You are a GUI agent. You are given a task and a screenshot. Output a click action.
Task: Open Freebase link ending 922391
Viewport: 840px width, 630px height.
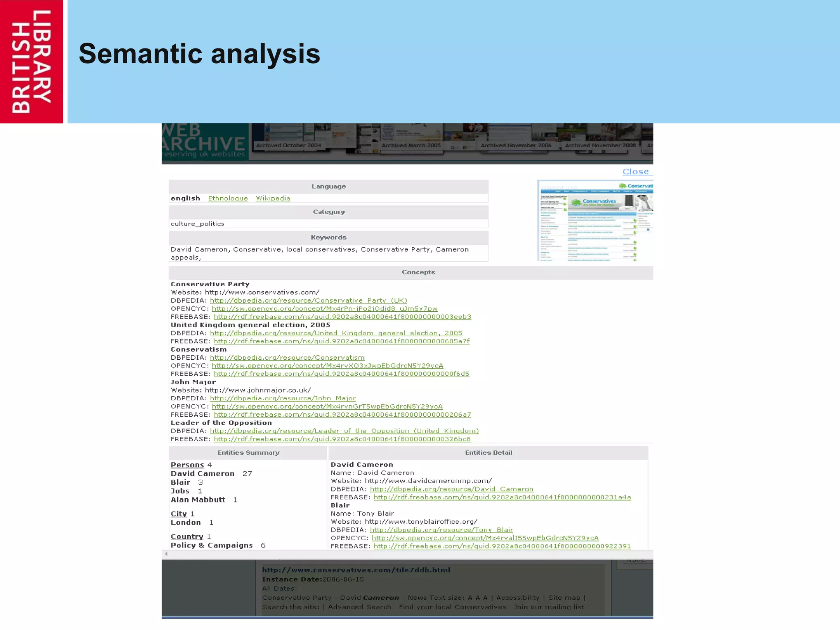coord(502,546)
